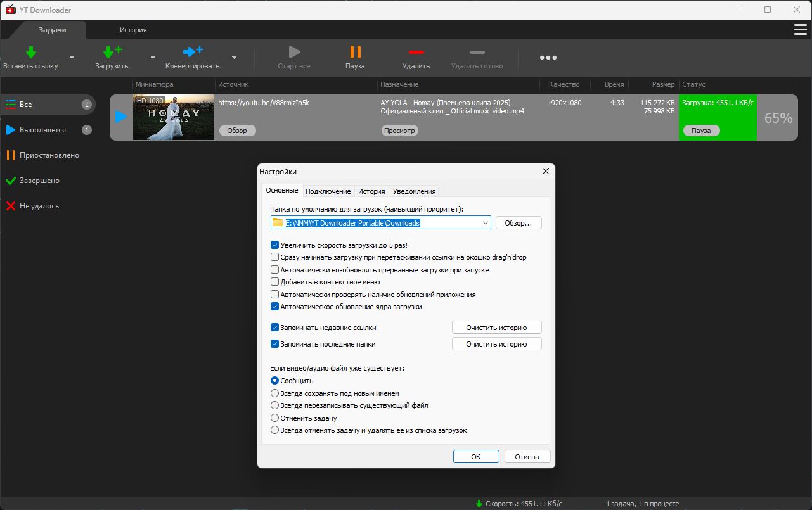
Task: Open the История main tab
Action: [x=133, y=30]
